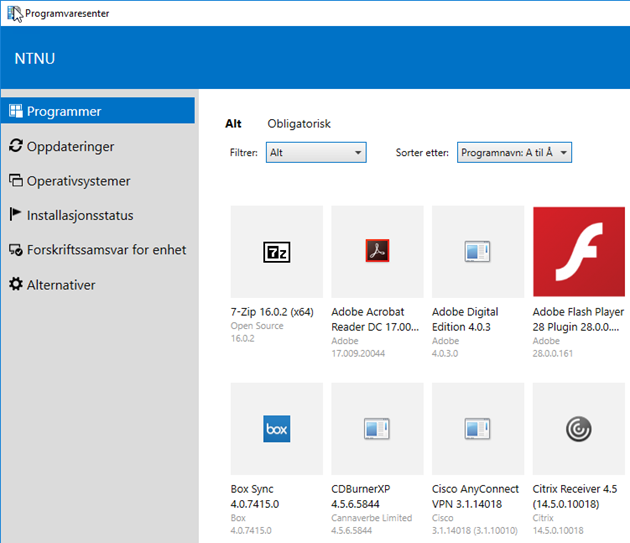Click the 7-Zip 16.0.2 (x64) title

coord(272,312)
